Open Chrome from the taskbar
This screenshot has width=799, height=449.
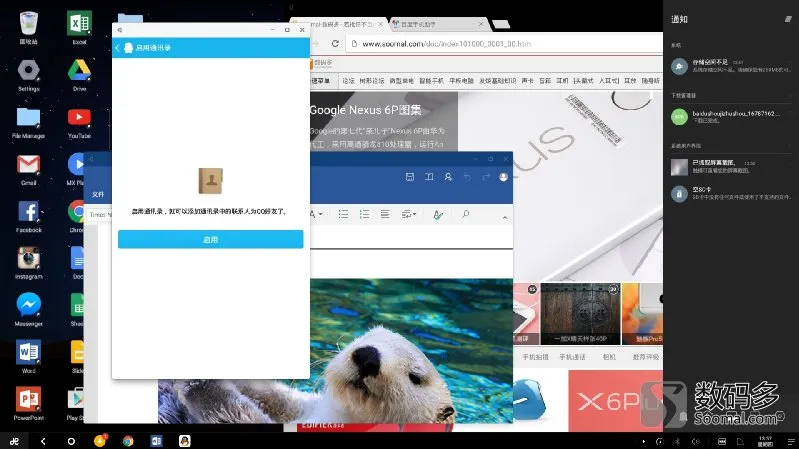coord(128,441)
